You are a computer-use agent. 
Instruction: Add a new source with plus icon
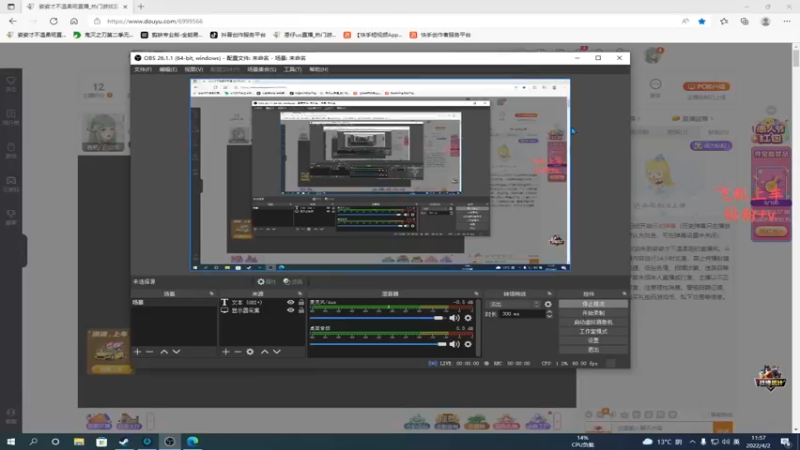click(226, 352)
